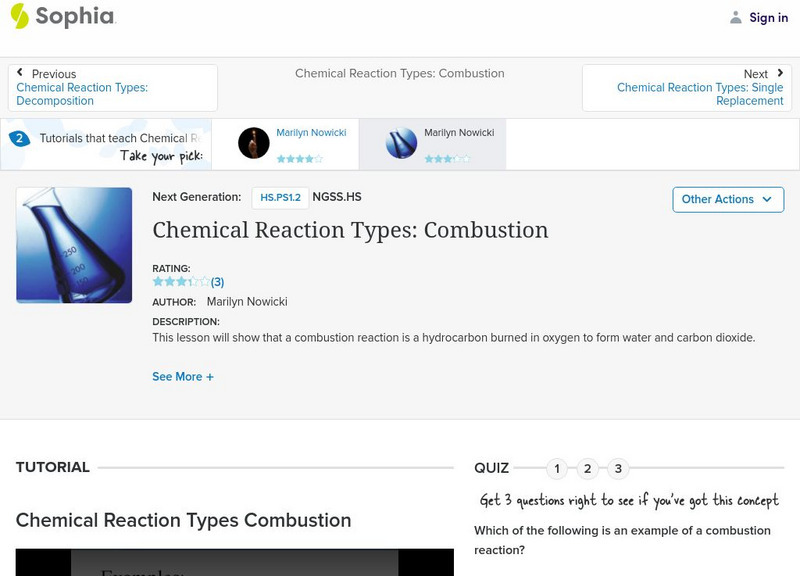800x576 pixels.
Task: Click the Sophia logo icon
Action: [x=19, y=16]
